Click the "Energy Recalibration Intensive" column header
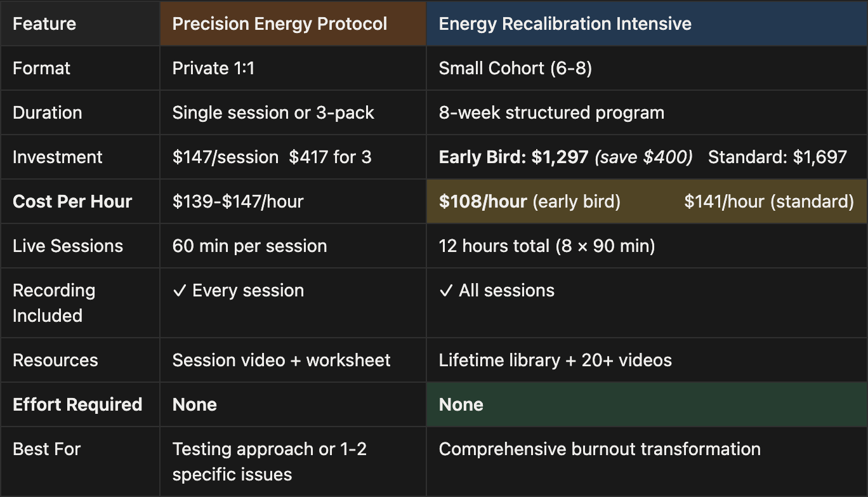Viewport: 868px width, 497px height. point(565,24)
